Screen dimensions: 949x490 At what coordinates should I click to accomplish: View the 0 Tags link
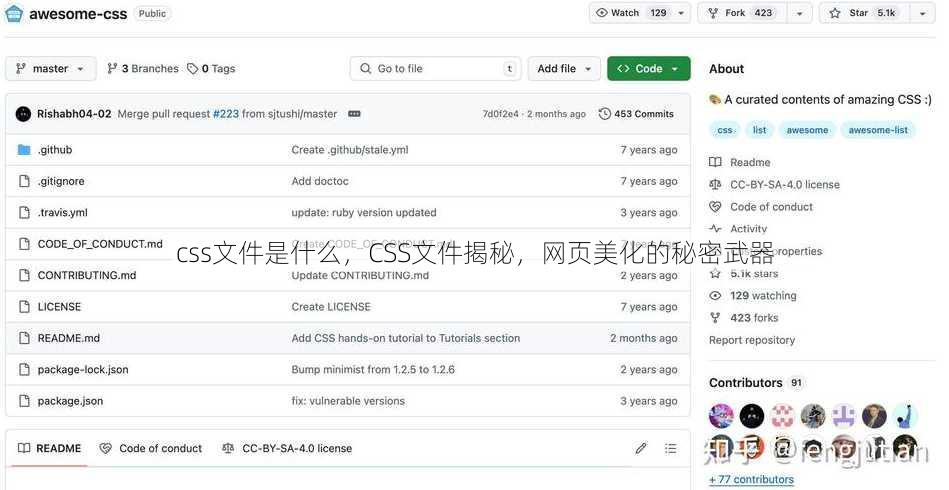[211, 68]
